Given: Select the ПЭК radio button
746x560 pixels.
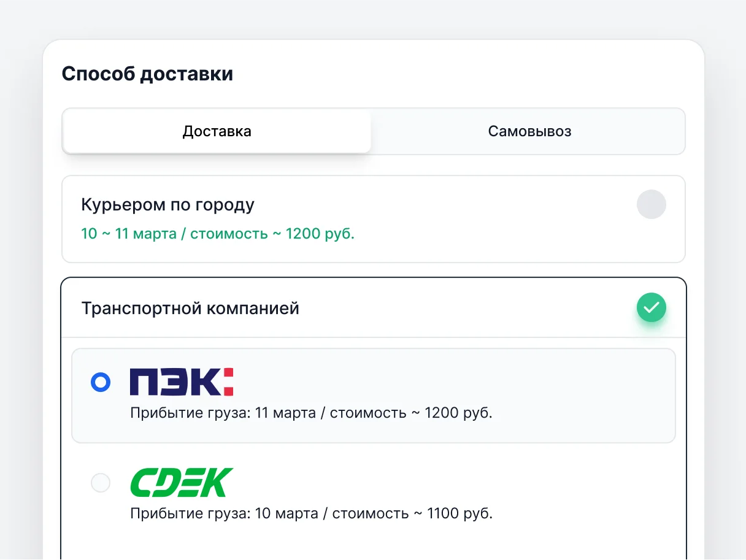Looking at the screenshot, I should pyautogui.click(x=101, y=383).
